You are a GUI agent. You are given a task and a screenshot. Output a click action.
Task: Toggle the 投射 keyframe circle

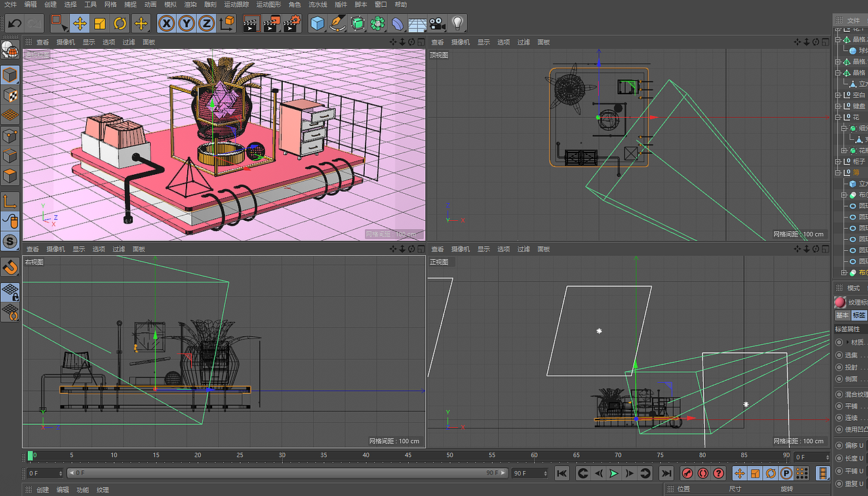click(840, 367)
